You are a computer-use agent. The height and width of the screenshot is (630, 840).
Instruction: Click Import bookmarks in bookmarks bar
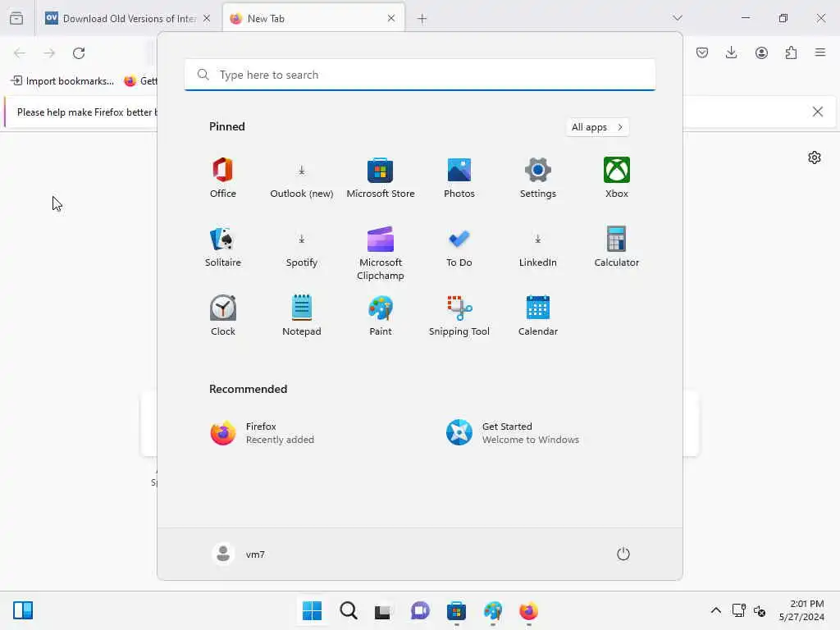click(x=62, y=81)
